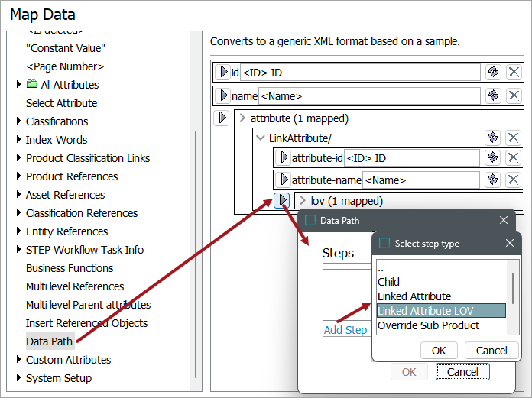Open transformation icon for attribute-id row
This screenshot has width=532, height=398.
(x=492, y=157)
